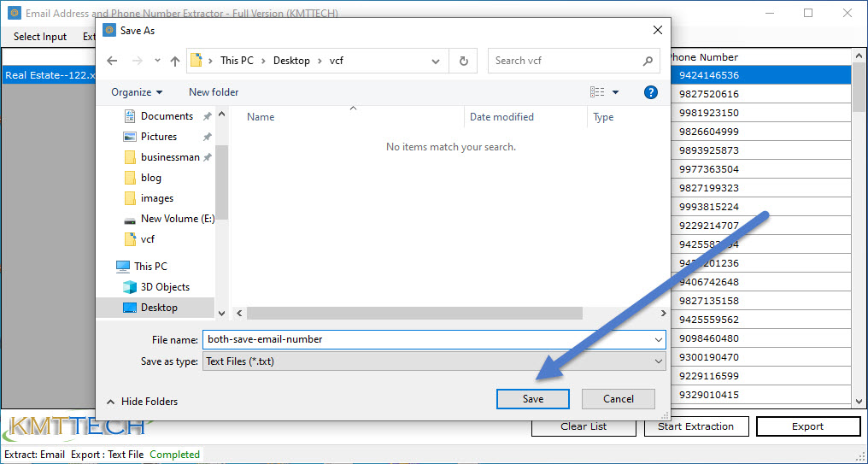Click Clear List button in main window
The width and height of the screenshot is (868, 464).
[584, 426]
